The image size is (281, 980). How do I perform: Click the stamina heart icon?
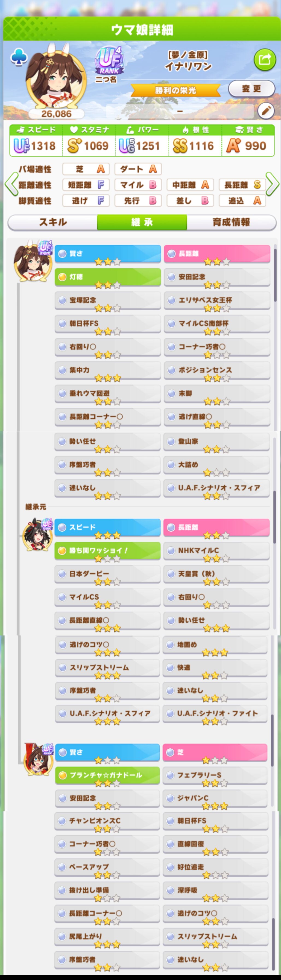point(74,130)
